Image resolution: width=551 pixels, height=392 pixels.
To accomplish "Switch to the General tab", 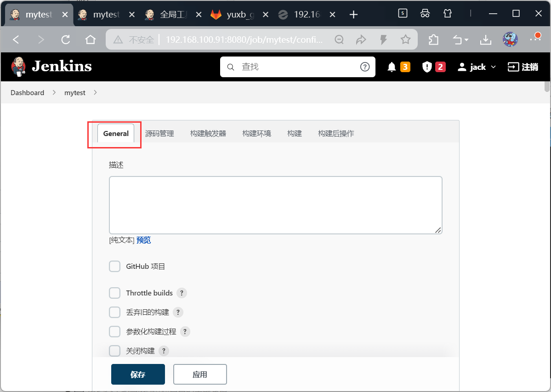I will [116, 133].
